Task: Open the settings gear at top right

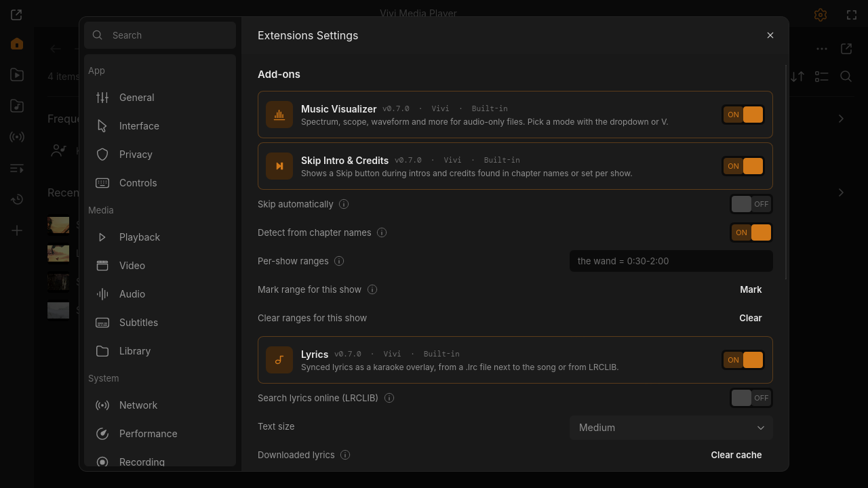Action: [x=821, y=14]
